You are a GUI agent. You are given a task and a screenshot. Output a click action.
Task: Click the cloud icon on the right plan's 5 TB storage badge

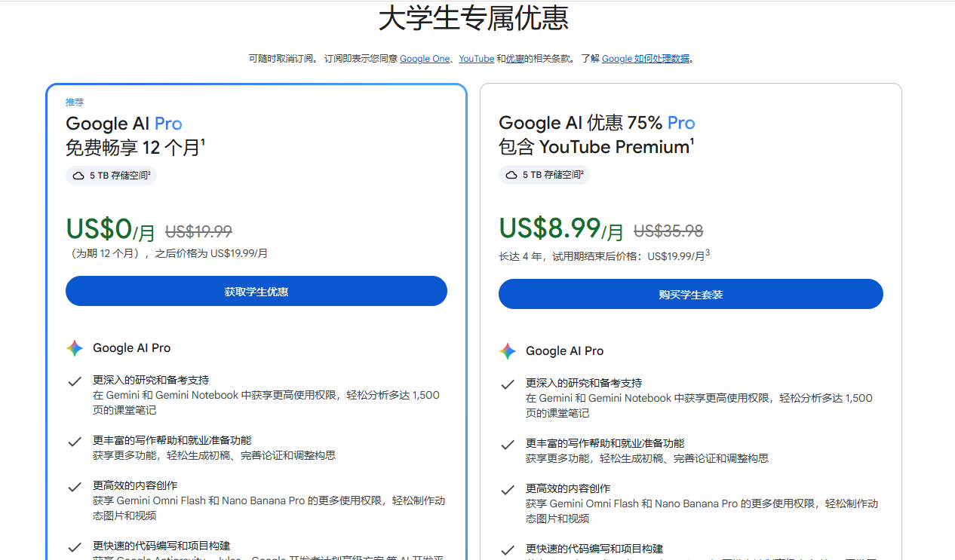click(511, 175)
